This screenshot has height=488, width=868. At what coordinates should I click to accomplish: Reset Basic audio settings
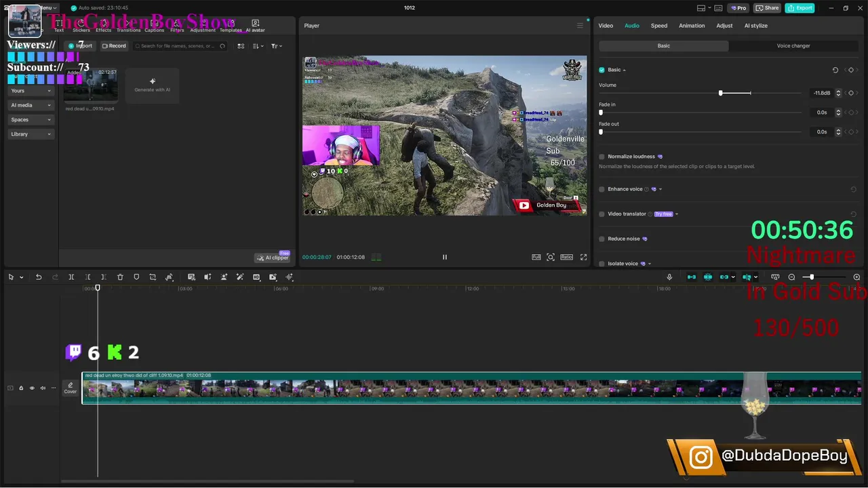click(835, 70)
